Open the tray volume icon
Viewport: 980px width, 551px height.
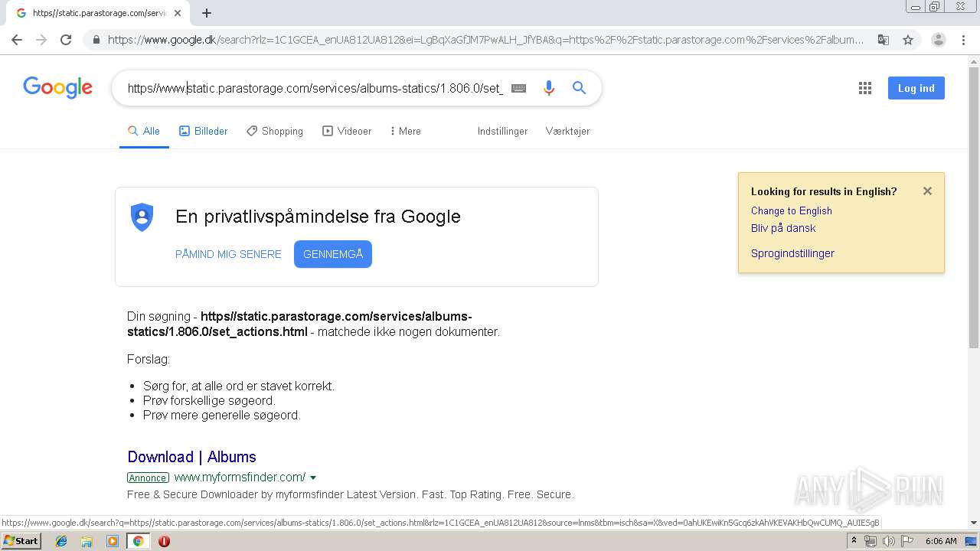click(x=888, y=541)
